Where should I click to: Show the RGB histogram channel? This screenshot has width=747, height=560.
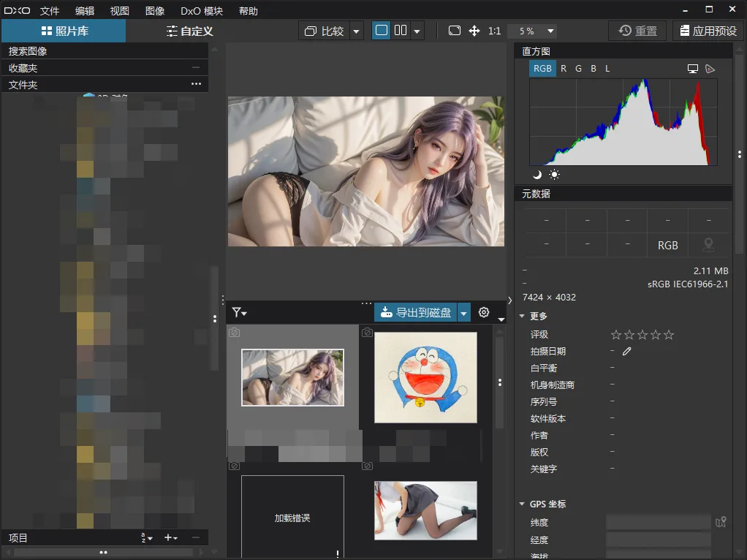(542, 69)
